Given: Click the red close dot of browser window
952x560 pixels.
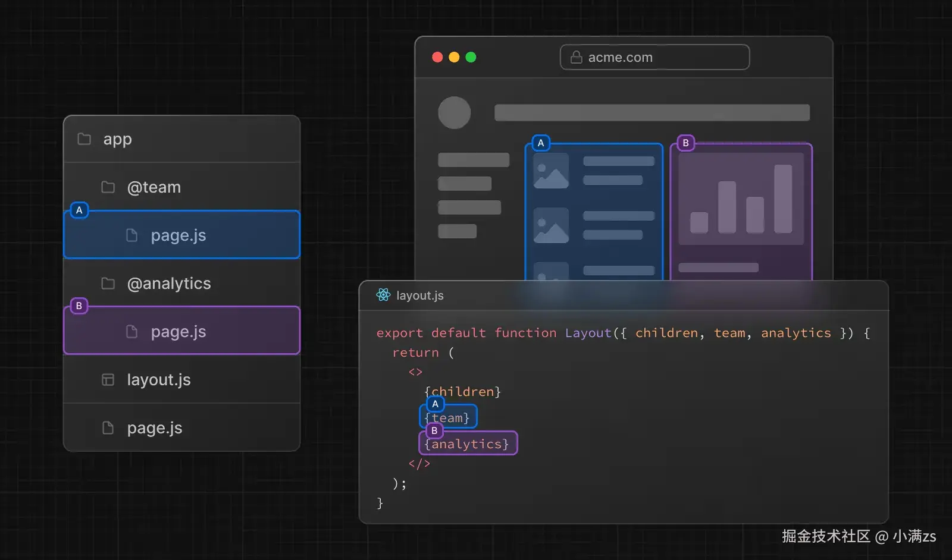Looking at the screenshot, I should [x=437, y=57].
